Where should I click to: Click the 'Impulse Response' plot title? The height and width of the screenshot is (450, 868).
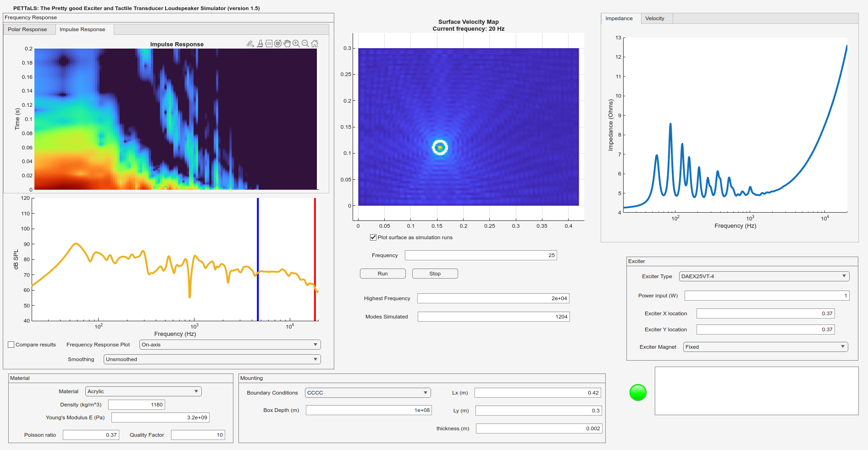pos(177,44)
